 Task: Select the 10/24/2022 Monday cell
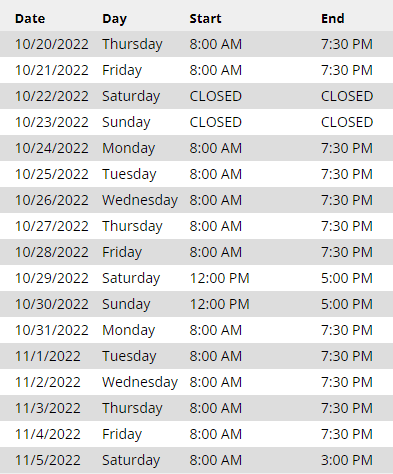(x=128, y=148)
